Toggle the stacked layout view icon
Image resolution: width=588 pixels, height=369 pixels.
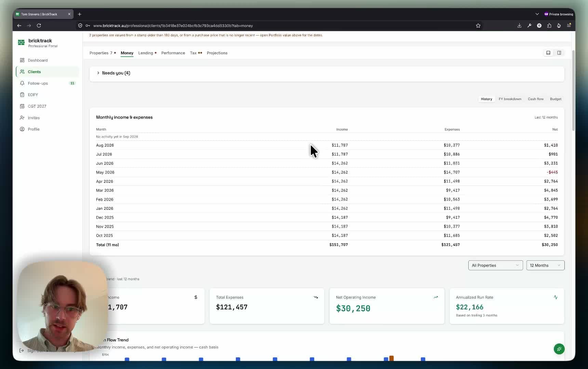(548, 53)
